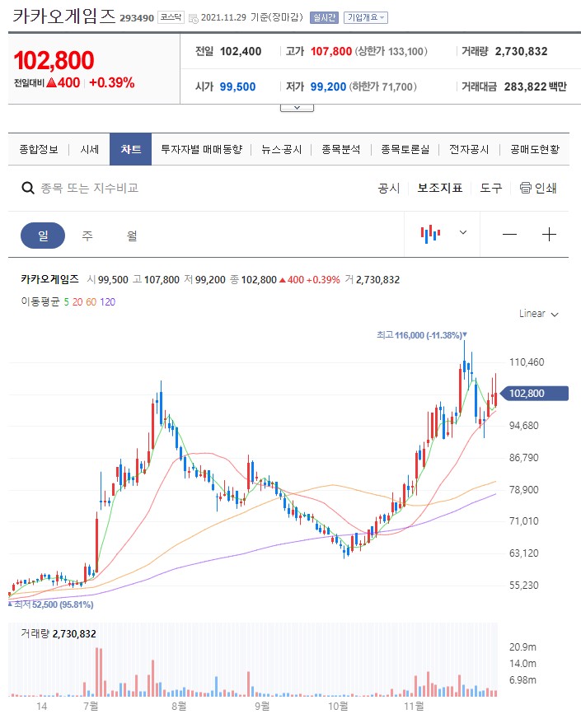
Task: Click the 거래대금 283,822 백만 value
Action: [536, 86]
